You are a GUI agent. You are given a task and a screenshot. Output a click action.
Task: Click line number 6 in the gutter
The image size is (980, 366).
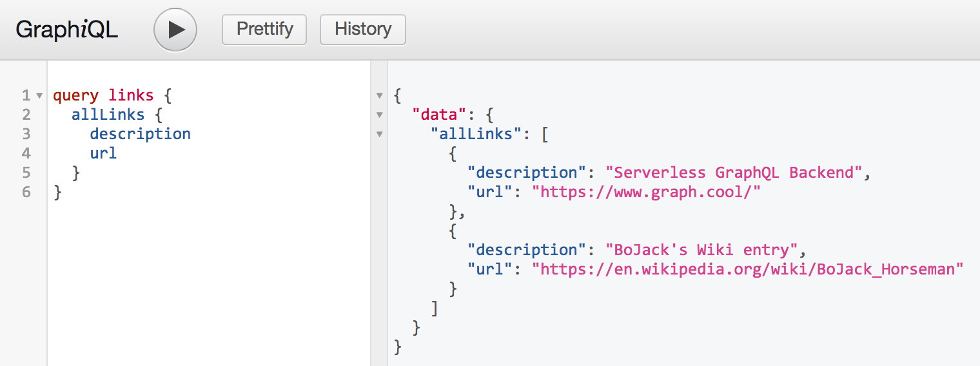pyautogui.click(x=26, y=192)
